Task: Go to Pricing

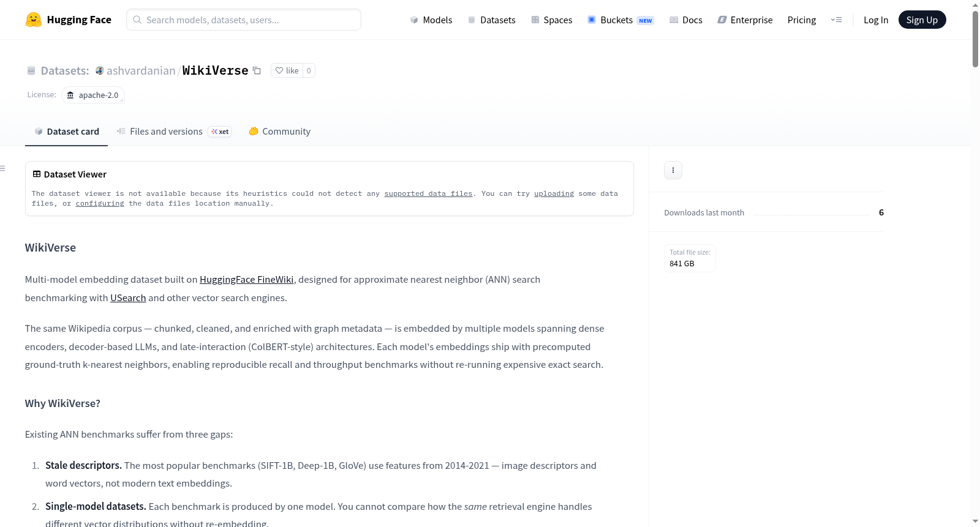Action: [802, 20]
